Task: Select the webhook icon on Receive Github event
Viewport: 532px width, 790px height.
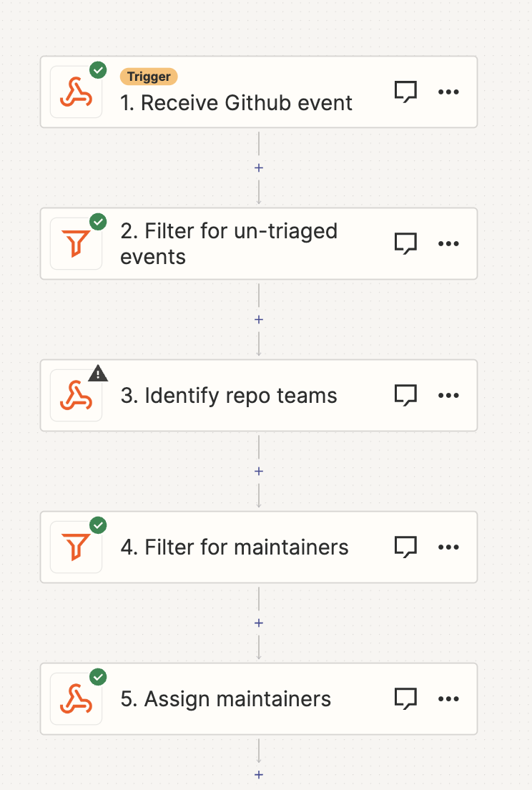Action: [76, 92]
